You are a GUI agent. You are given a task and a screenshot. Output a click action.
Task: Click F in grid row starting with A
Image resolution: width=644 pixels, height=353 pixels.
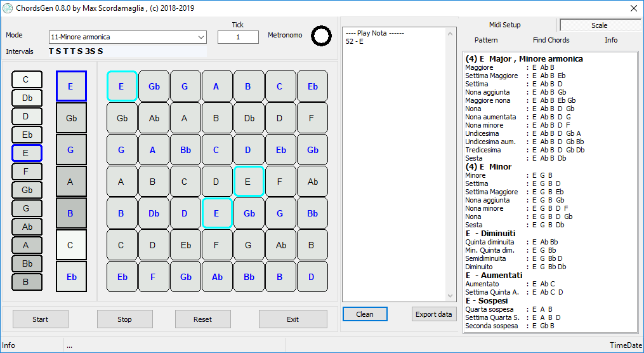(x=280, y=182)
